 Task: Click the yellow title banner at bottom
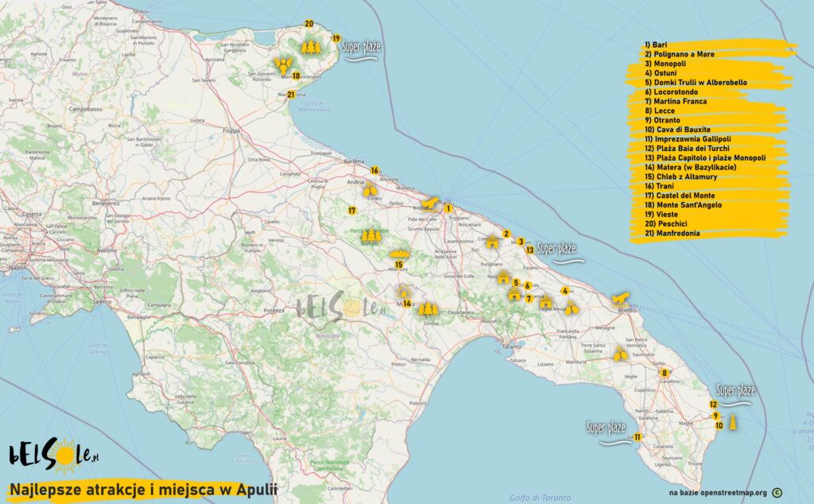pyautogui.click(x=143, y=490)
